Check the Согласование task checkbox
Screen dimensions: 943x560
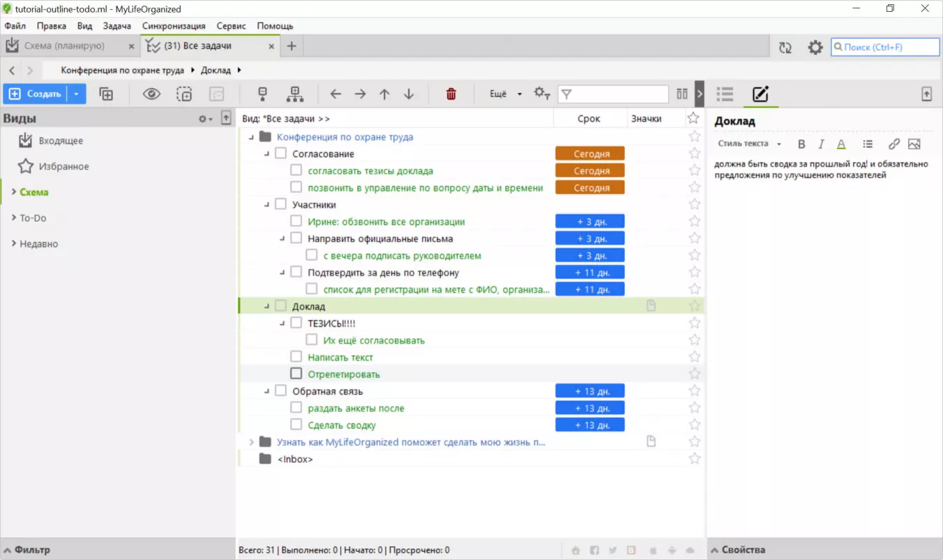(280, 153)
